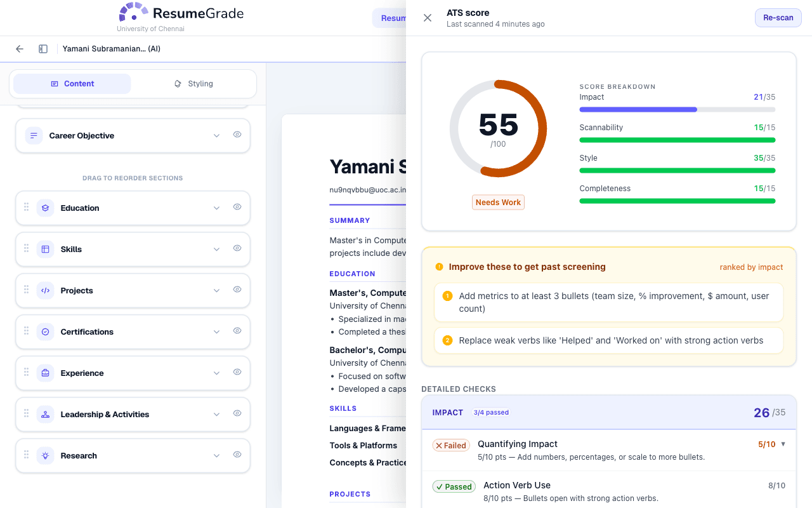Click the Career Objective section icon
Screen dimensions: 812x508
coord(34,136)
